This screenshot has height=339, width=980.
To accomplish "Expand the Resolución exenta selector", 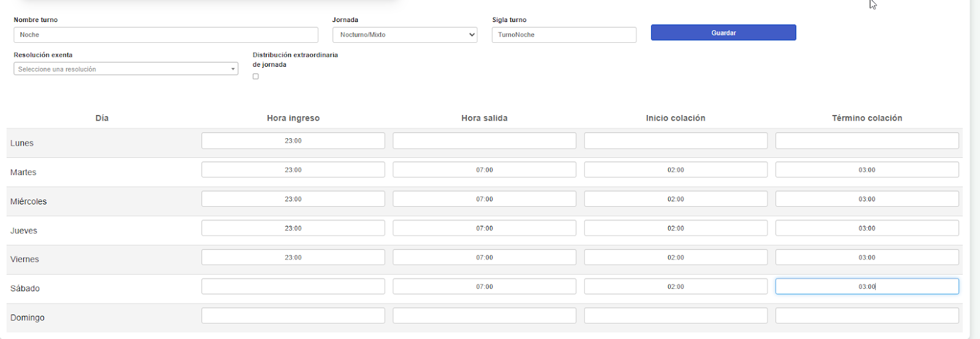I will click(x=126, y=69).
